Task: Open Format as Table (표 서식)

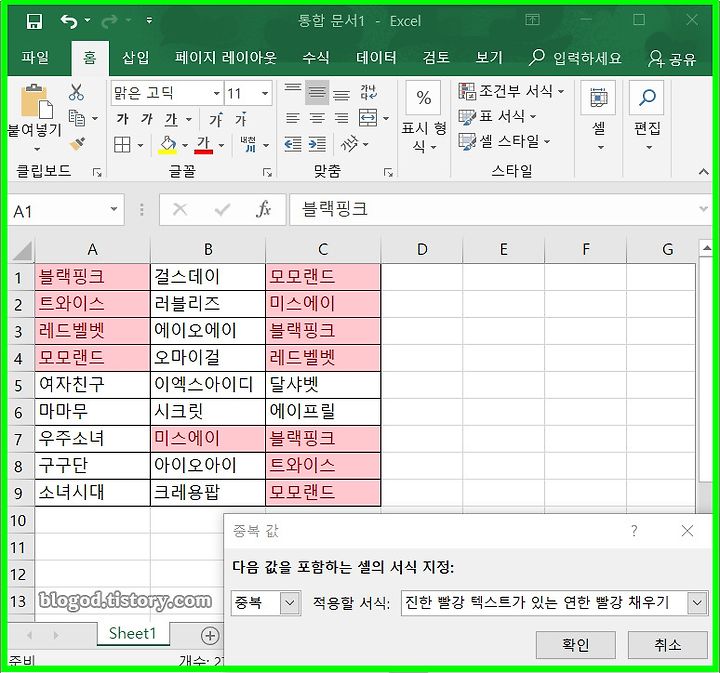Action: pyautogui.click(x=497, y=117)
